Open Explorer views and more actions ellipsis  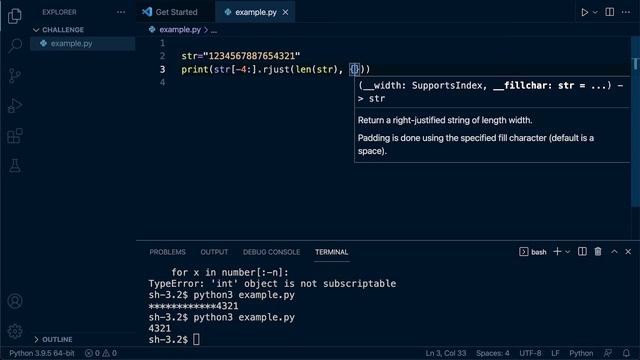click(x=121, y=12)
